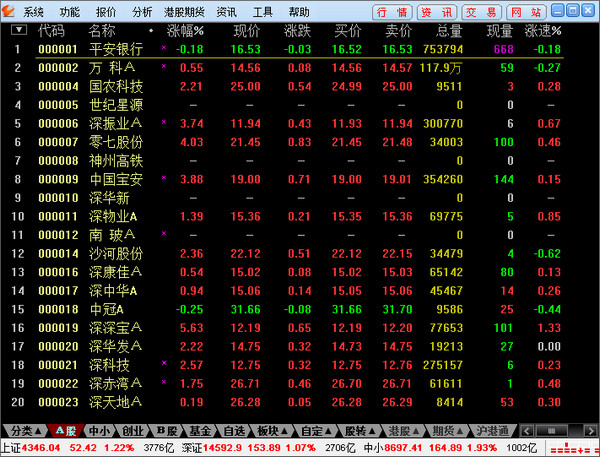Close the window

[588, 10]
